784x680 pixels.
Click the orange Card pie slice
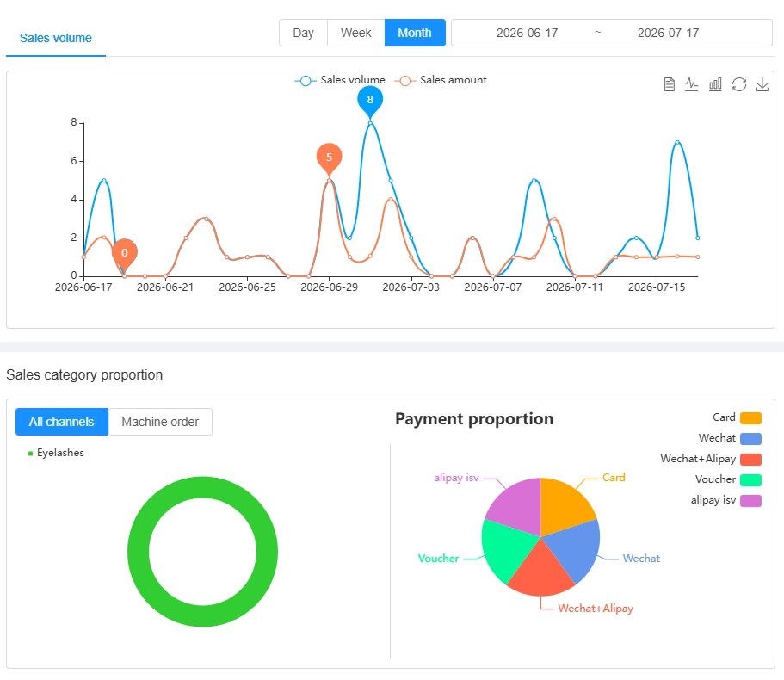(564, 505)
